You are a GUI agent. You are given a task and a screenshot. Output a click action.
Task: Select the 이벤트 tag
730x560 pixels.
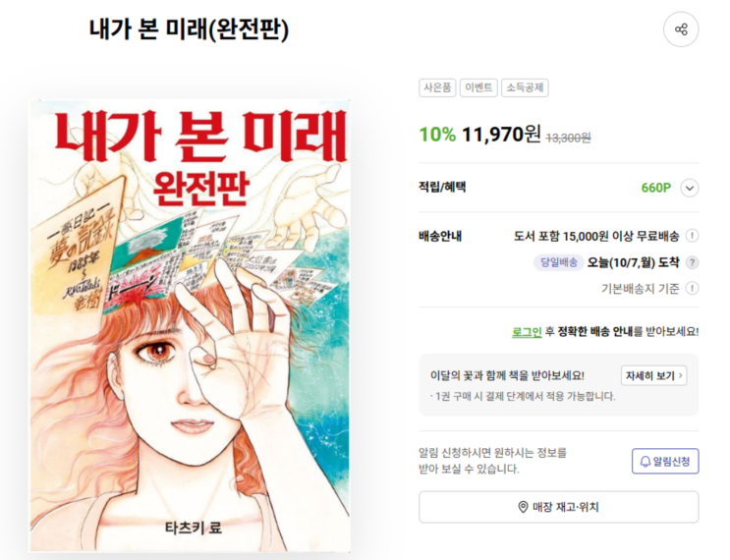coord(478,88)
